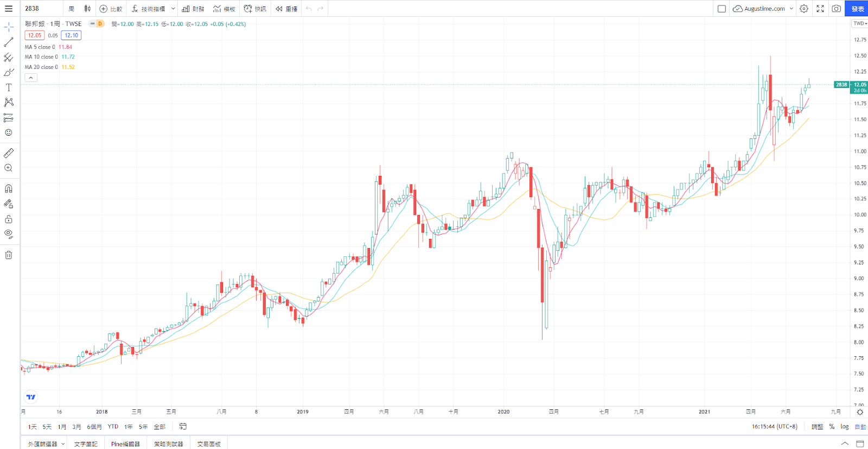Toggle stay in drawing mode
Screen dimensions: 868x449
9,204
